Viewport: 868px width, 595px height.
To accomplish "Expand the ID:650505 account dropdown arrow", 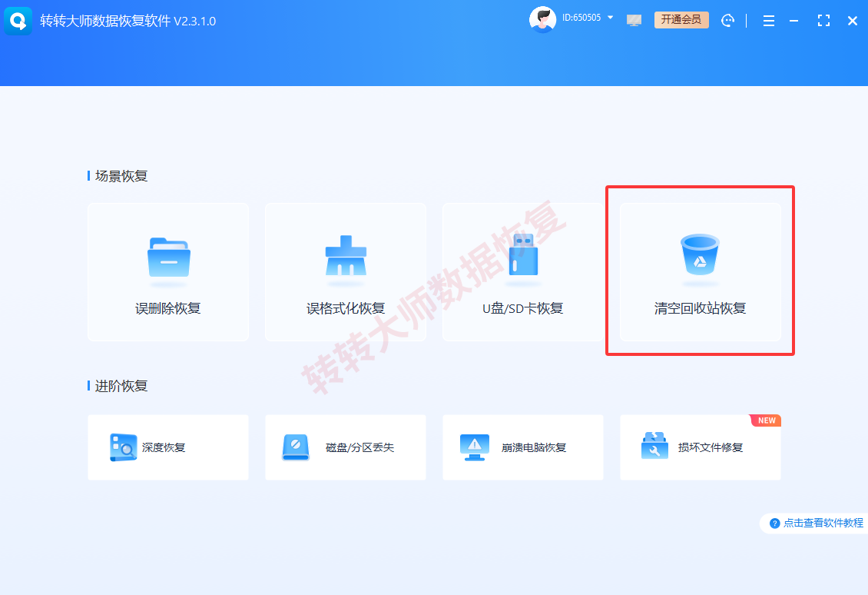I will click(611, 18).
